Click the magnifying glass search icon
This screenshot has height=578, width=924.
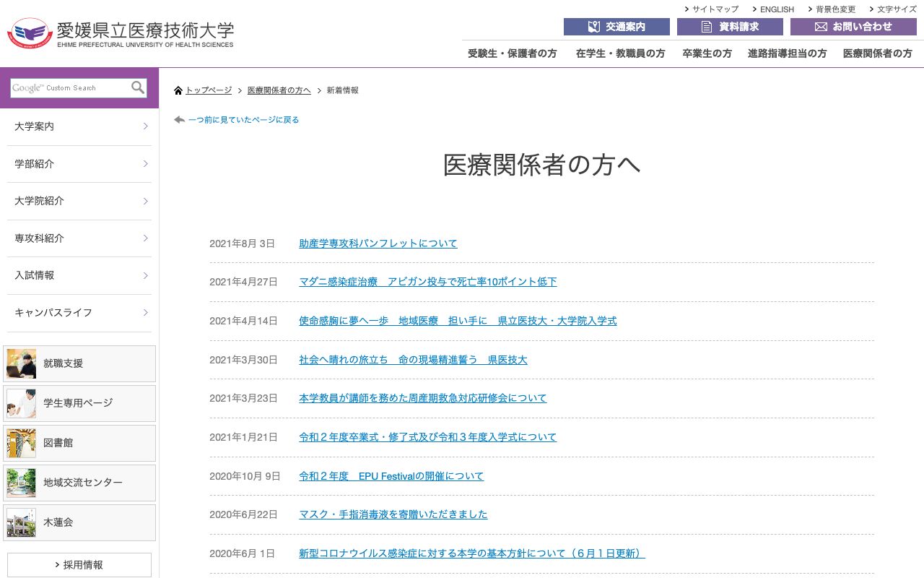point(137,87)
